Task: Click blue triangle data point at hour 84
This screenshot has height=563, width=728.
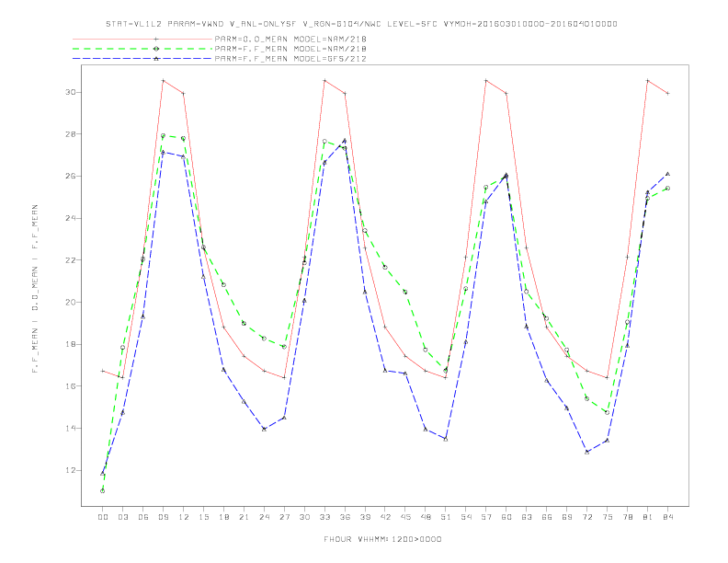Action: pyautogui.click(x=668, y=174)
